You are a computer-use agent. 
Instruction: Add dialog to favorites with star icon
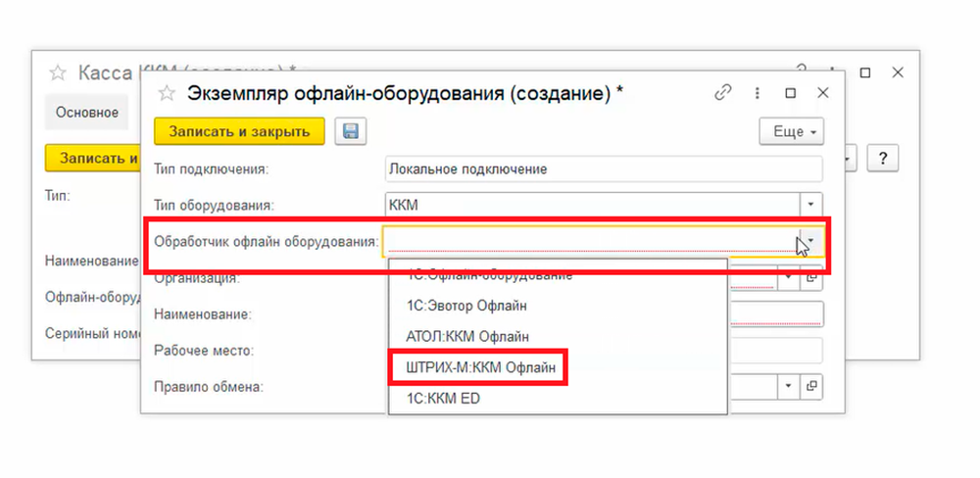tap(168, 93)
